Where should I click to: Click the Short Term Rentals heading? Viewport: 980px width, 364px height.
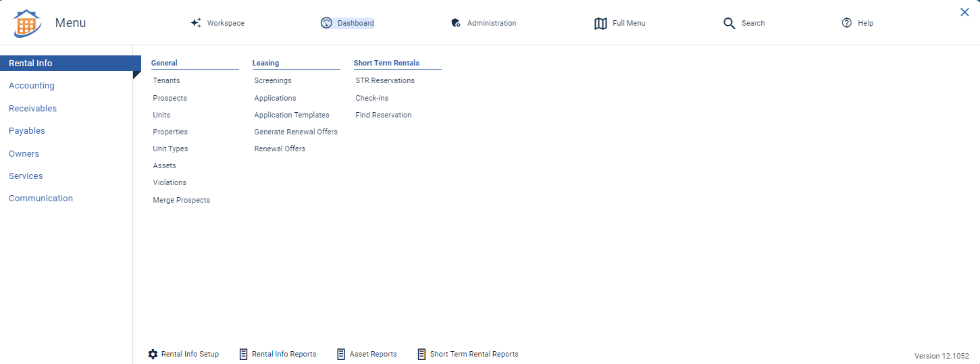[x=386, y=63]
